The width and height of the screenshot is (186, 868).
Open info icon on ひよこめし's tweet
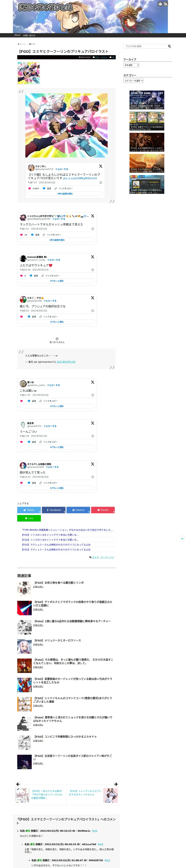tap(101, 183)
